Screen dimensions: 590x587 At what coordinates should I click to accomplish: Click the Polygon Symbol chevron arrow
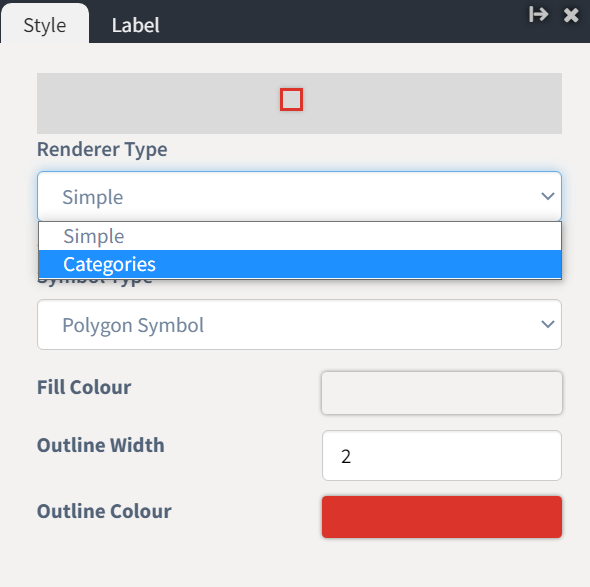[x=547, y=324]
